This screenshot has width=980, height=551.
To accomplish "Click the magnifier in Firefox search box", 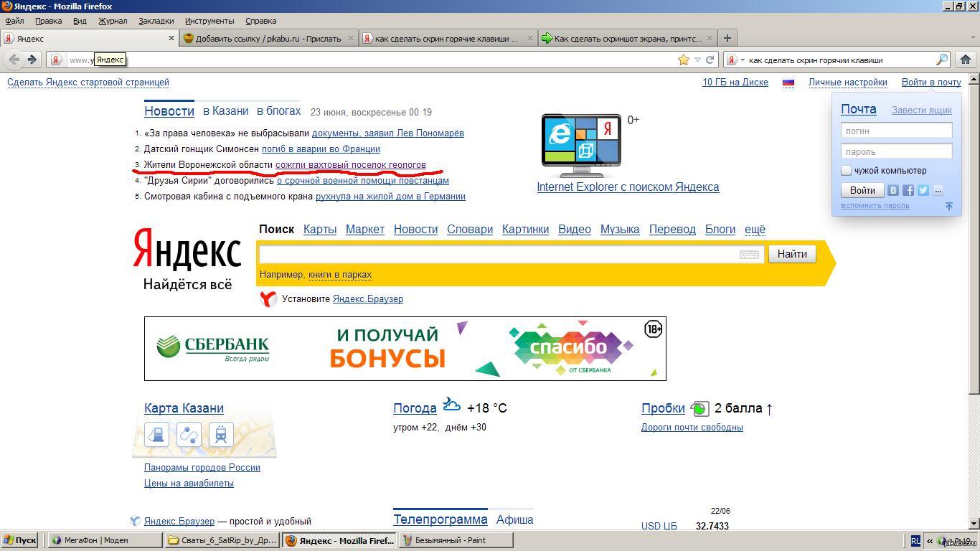I will [x=942, y=60].
